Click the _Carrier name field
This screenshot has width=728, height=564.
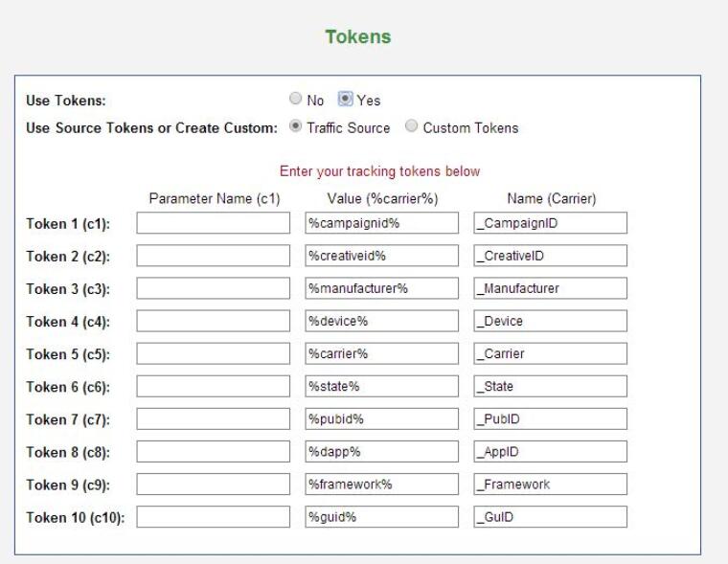point(550,353)
